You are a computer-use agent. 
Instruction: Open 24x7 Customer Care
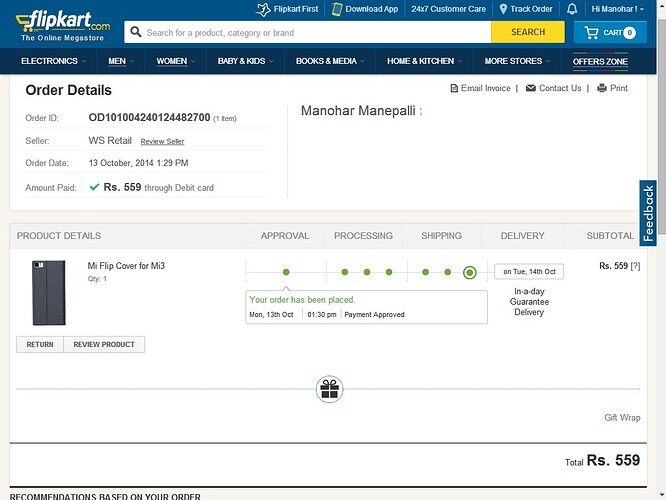[x=449, y=9]
